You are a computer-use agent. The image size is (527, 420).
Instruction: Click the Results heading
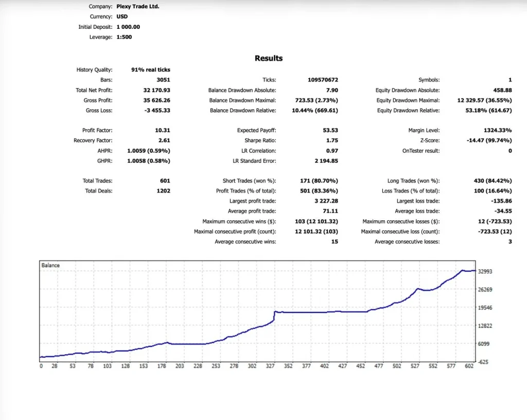(269, 58)
